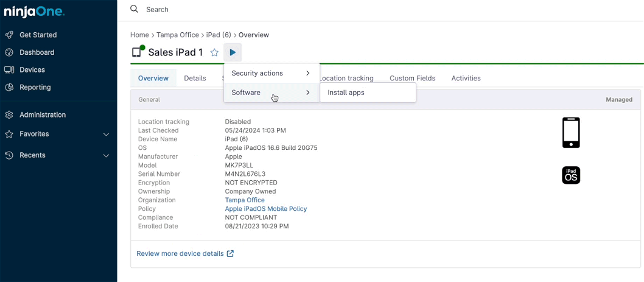Click the Reporting pie chart icon
644x282 pixels.
click(x=9, y=87)
